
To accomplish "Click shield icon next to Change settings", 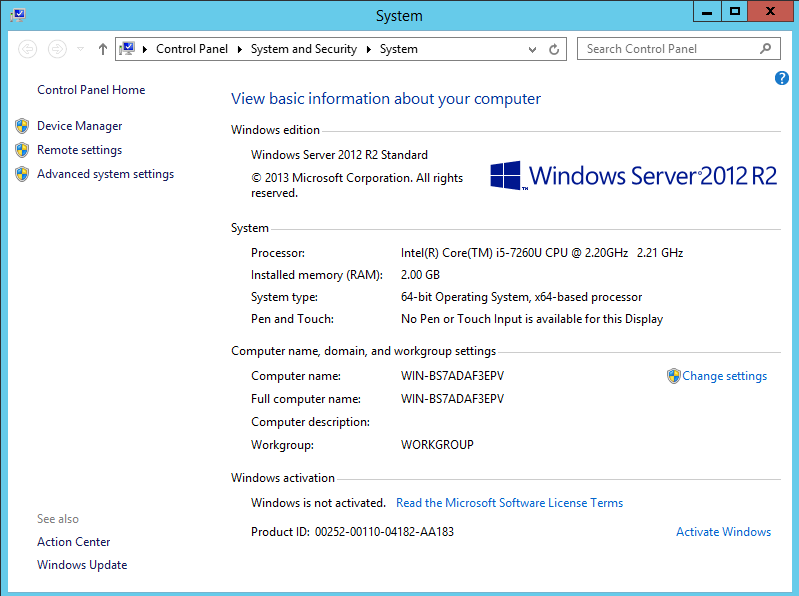I will [x=674, y=376].
